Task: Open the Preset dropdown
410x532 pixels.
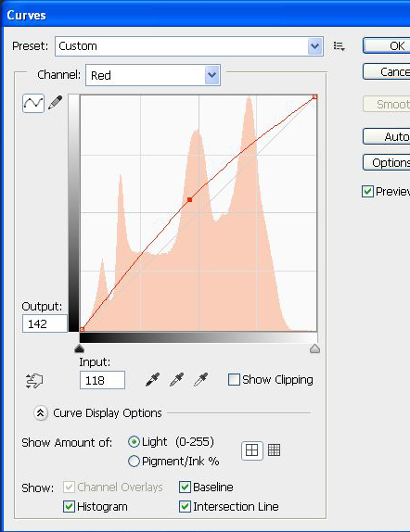Action: tap(189, 46)
